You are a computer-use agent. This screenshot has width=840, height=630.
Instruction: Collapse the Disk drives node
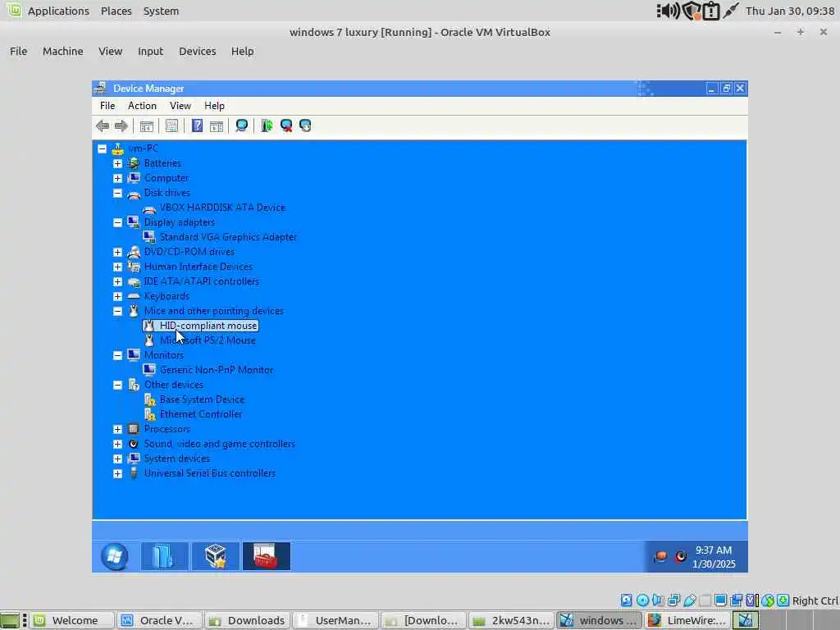pos(117,193)
